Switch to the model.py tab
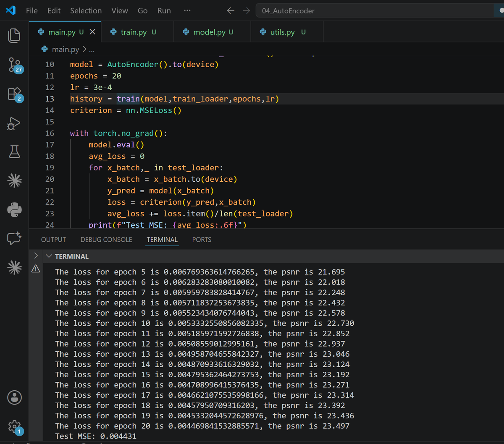This screenshot has height=444, width=504. coord(213,32)
